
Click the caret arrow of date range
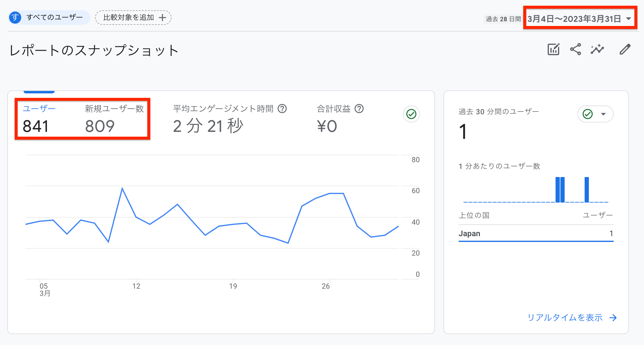coord(629,19)
